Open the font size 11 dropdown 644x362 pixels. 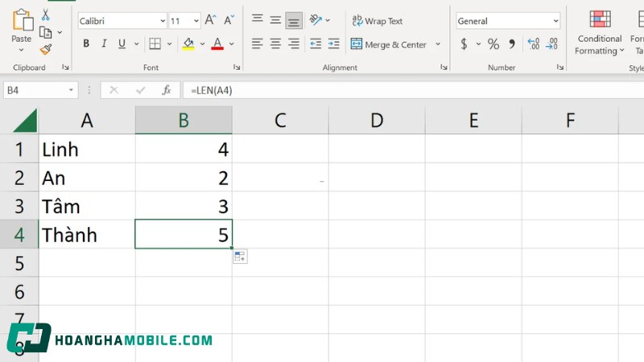196,21
